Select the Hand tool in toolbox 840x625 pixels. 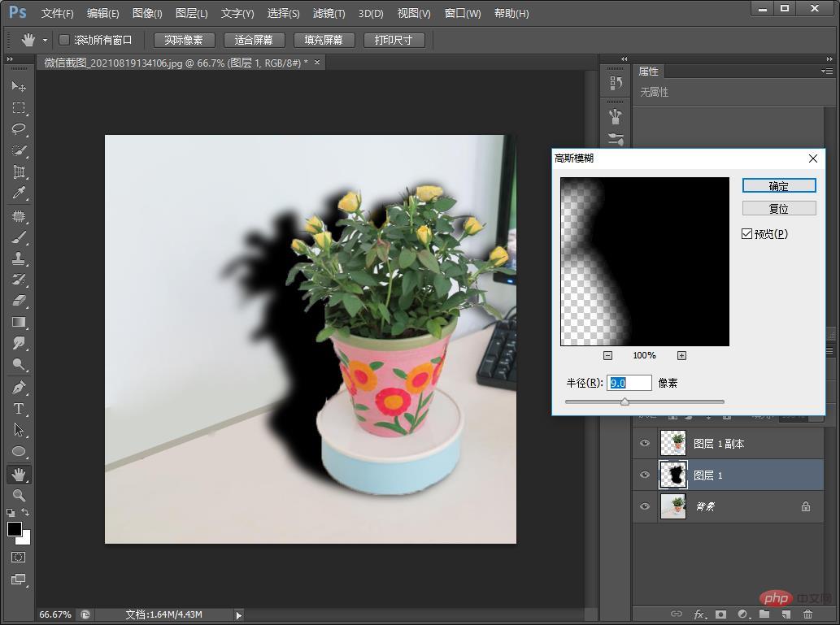(19, 474)
